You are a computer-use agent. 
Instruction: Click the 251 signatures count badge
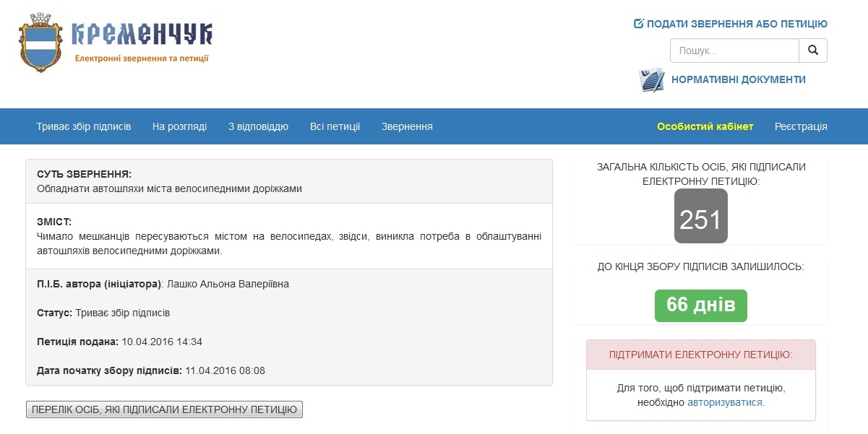point(700,216)
